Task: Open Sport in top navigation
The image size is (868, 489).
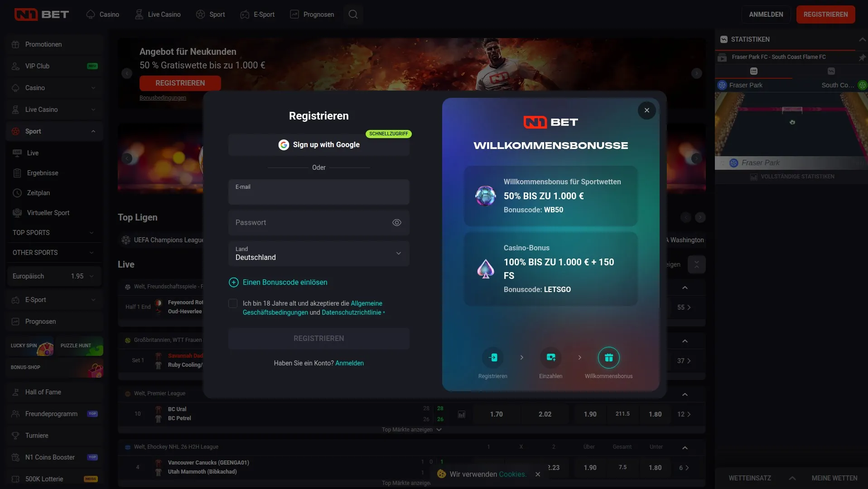Action: (210, 14)
